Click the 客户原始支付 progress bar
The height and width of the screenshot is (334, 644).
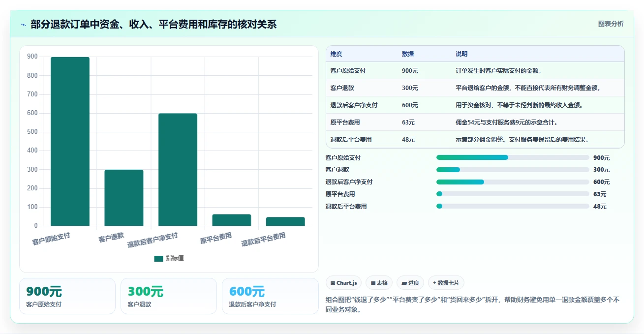513,157
